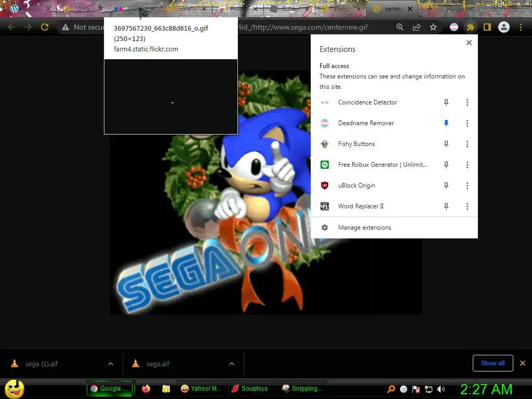This screenshot has width=532, height=399.
Task: Select Deadname Remover extension name
Action: click(x=366, y=123)
